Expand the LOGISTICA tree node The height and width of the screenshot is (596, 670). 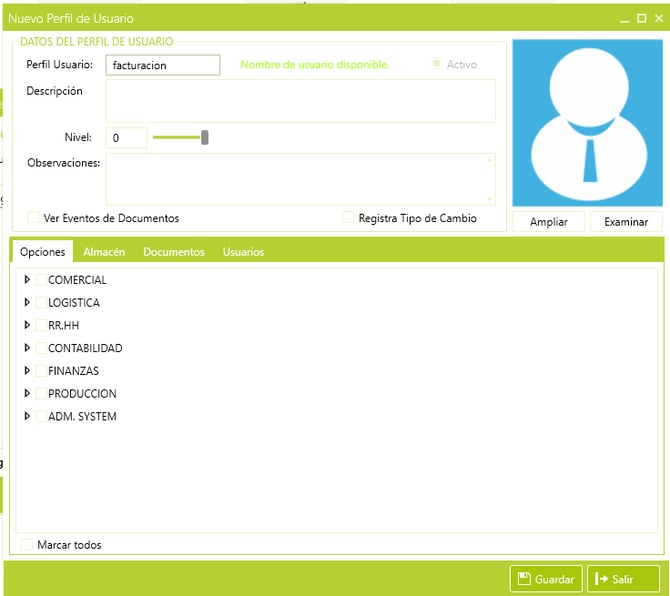tap(27, 303)
